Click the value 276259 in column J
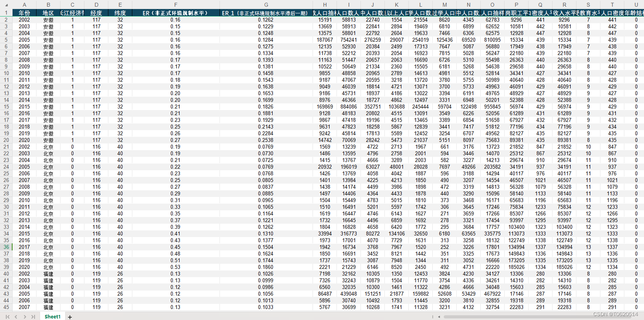The image size is (644, 320). [373, 40]
